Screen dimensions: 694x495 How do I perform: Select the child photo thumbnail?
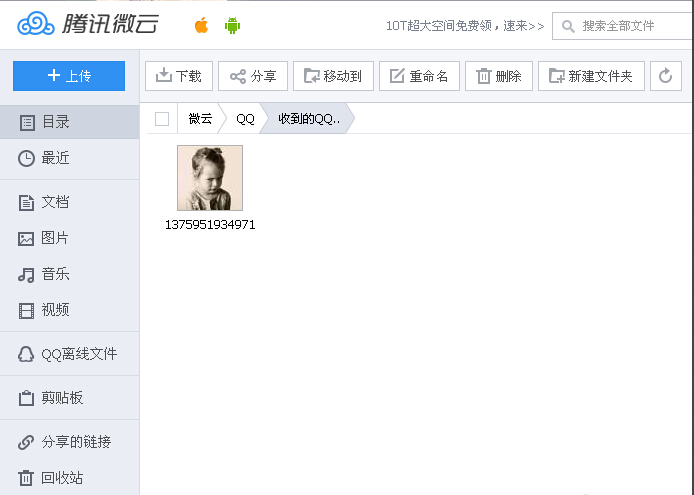210,178
